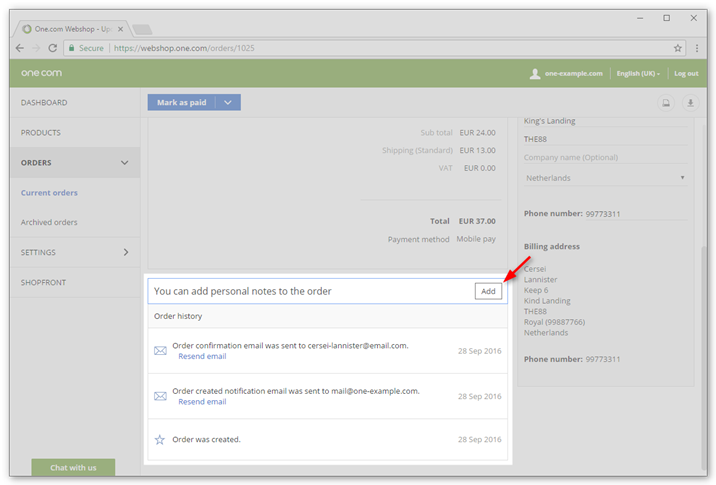Click the user profile icon
The height and width of the screenshot is (485, 716).
(535, 74)
